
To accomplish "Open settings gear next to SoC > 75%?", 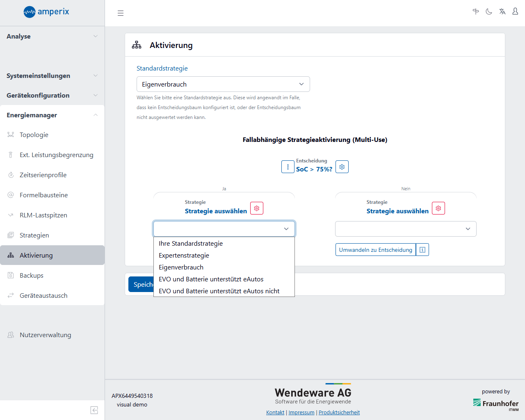I will click(342, 167).
